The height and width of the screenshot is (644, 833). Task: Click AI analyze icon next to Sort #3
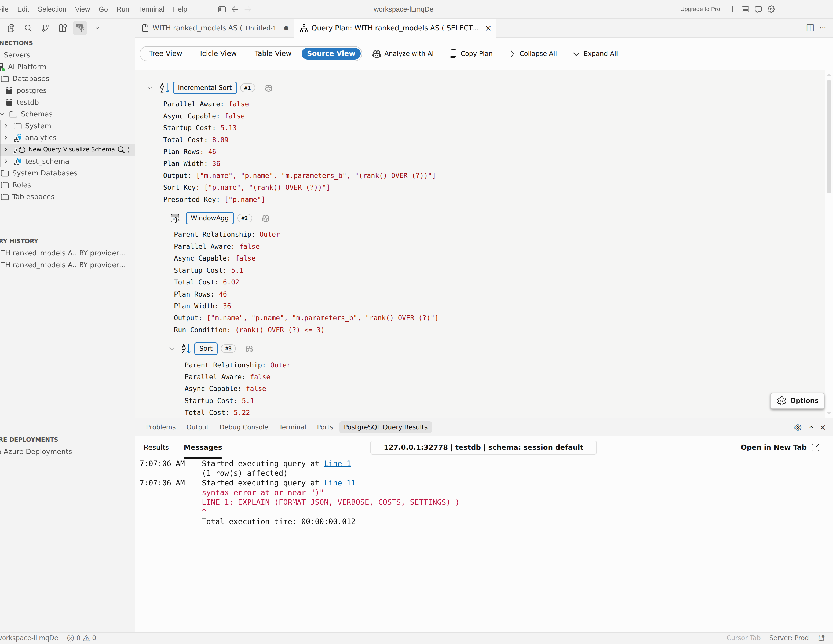click(249, 349)
